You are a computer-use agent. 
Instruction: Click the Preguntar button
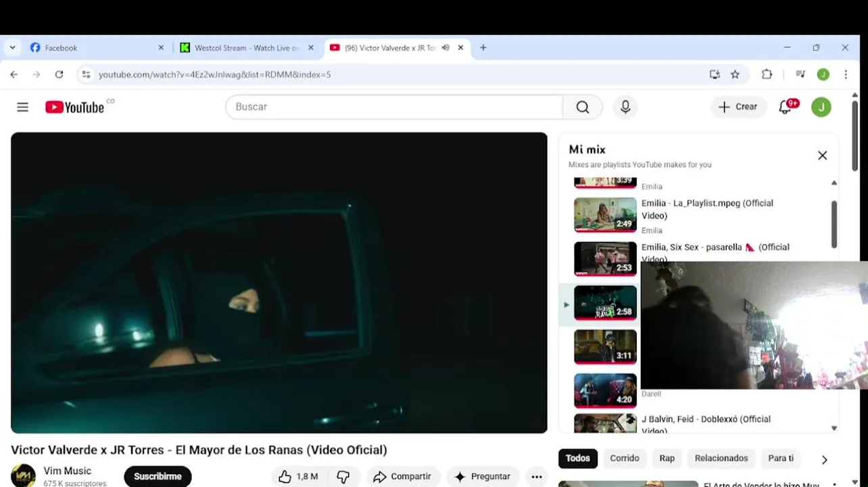click(483, 477)
